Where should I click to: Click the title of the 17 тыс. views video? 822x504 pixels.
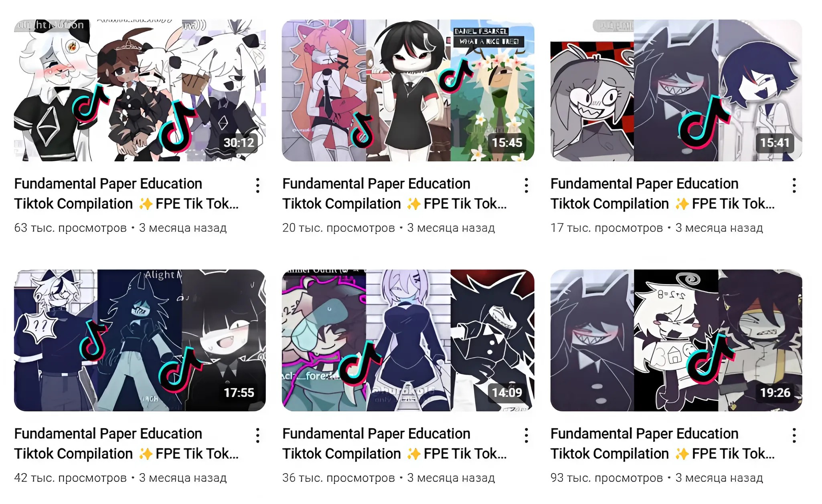coord(662,194)
